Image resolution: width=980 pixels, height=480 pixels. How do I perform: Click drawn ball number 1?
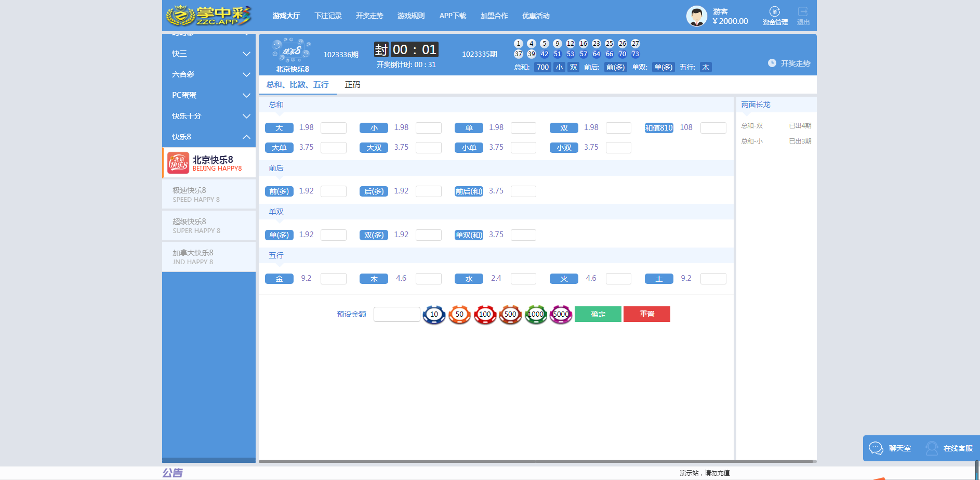(519, 44)
